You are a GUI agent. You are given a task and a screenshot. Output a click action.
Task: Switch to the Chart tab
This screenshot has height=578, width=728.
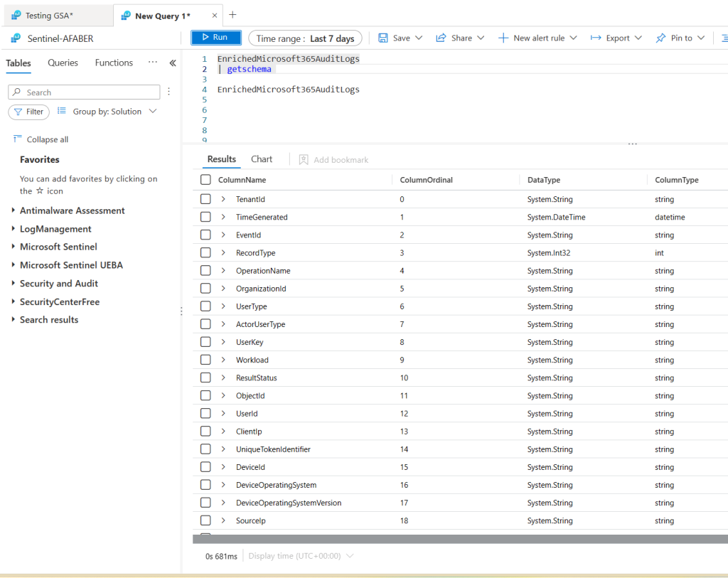[x=262, y=159]
